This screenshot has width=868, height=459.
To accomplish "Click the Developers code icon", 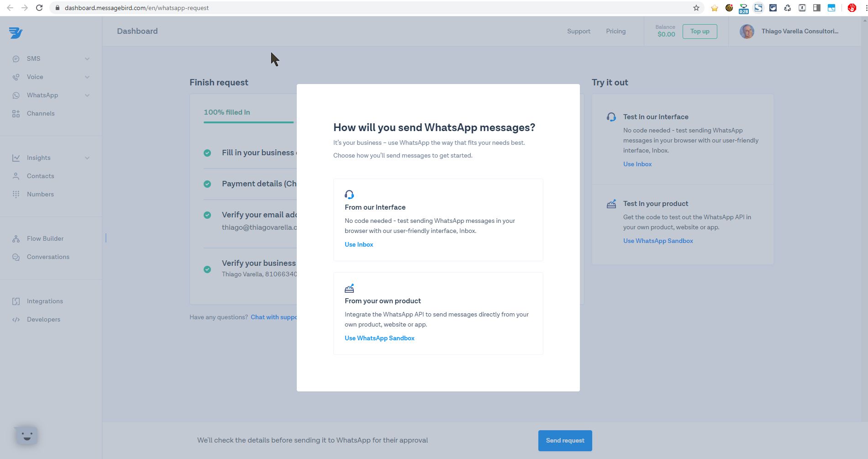I will coord(16,320).
